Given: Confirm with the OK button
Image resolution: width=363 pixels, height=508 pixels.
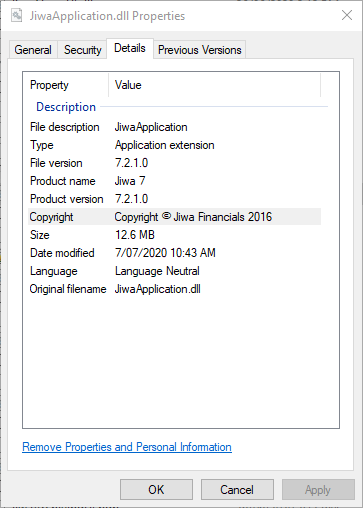Looking at the screenshot, I should click(156, 490).
